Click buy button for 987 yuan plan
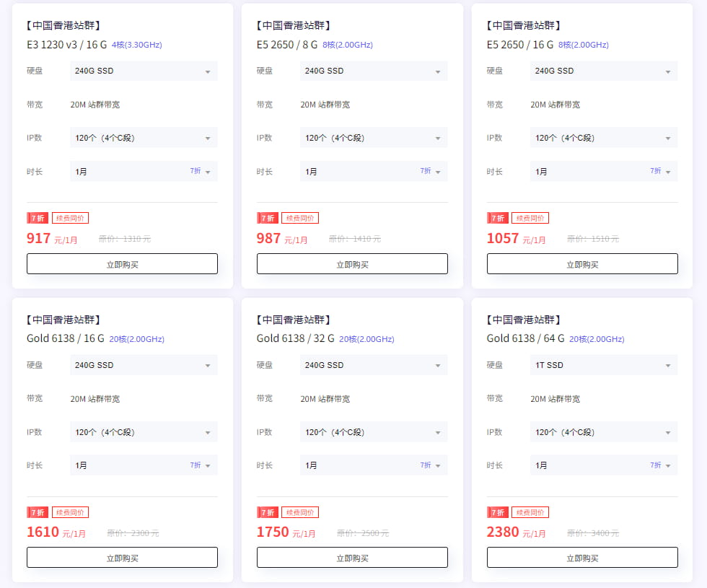The width and height of the screenshot is (707, 588). 352,264
